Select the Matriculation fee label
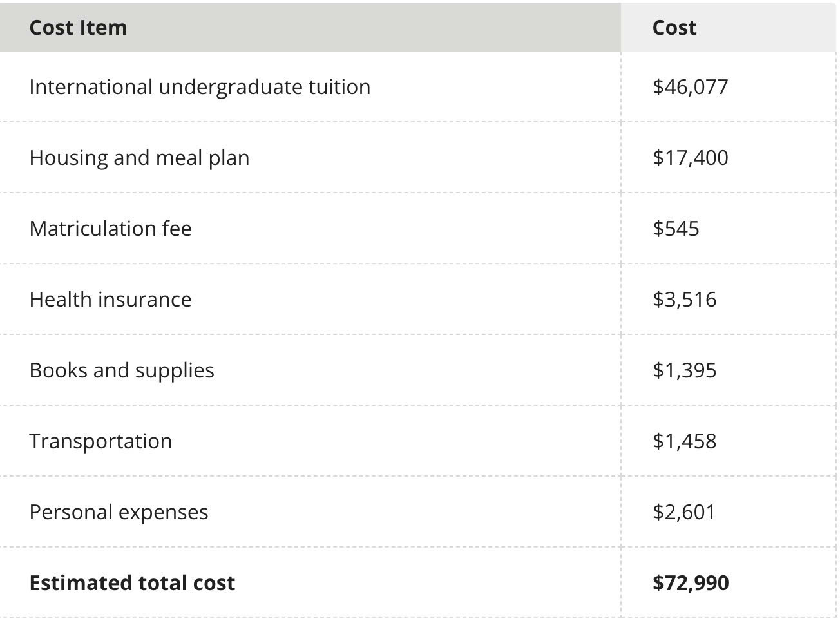Screen dimensions: 840x621 pyautogui.click(x=110, y=229)
